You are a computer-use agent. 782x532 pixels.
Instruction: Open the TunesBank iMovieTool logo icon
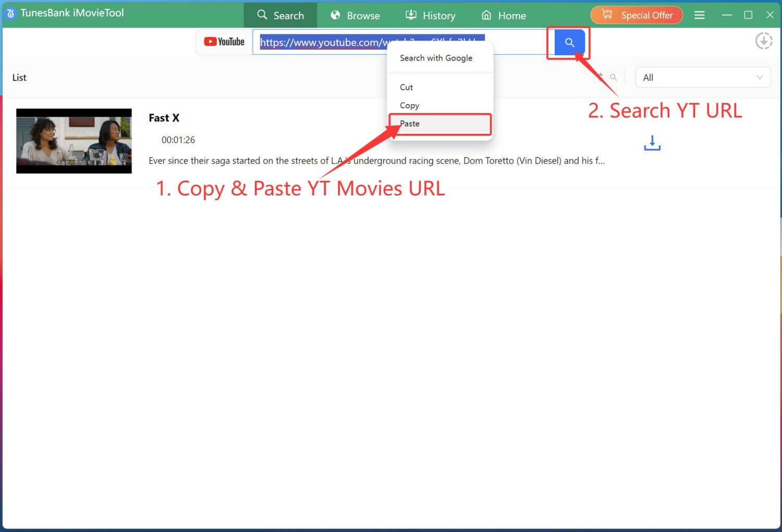click(10, 13)
